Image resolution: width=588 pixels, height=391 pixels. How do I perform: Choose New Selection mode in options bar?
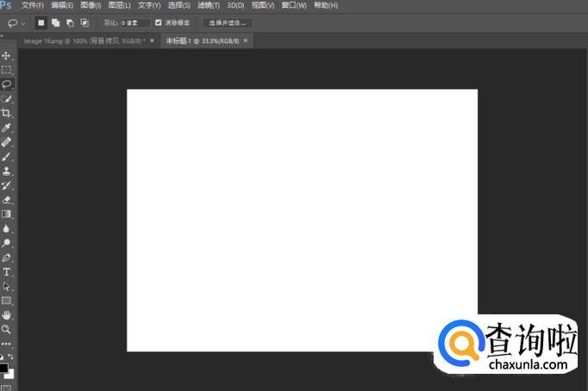click(x=41, y=22)
